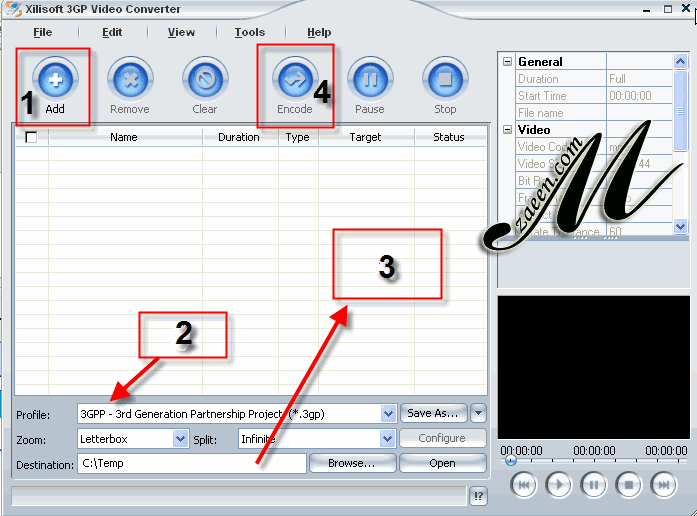Collapse the Video properties group
The width and height of the screenshot is (697, 516).
(x=508, y=130)
